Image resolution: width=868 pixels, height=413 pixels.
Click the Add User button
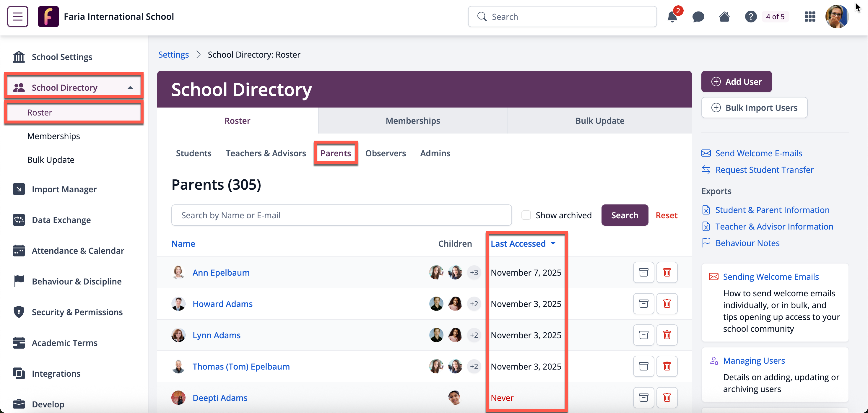(x=736, y=82)
